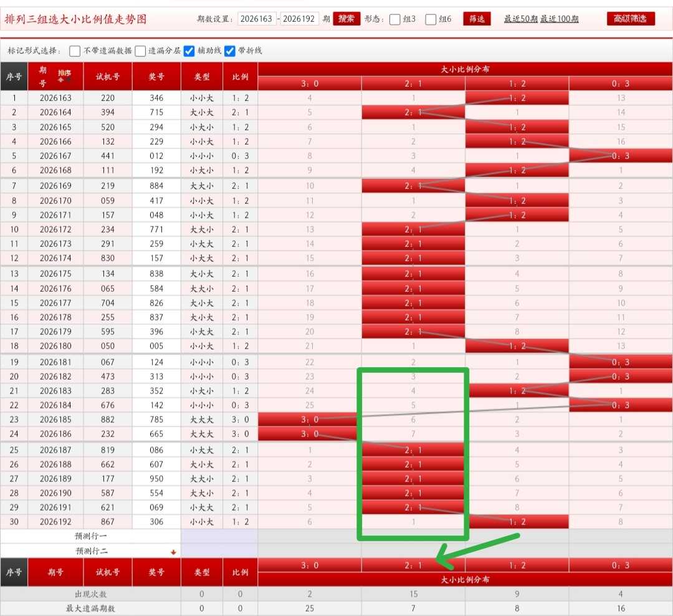Screen dimensions: 673x616
Task: Click the 搜索 button
Action: pos(346,19)
